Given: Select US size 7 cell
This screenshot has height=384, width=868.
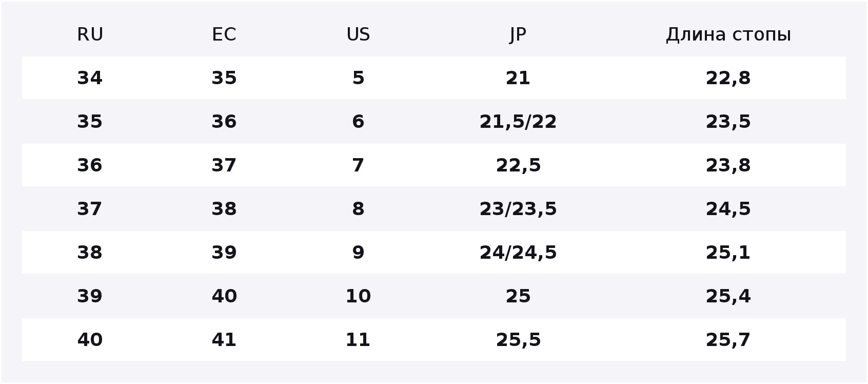Looking at the screenshot, I should coord(358,165).
